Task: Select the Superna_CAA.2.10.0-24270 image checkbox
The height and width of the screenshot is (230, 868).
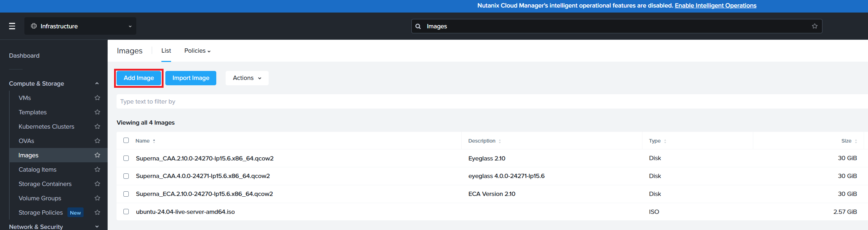Action: 126,158
